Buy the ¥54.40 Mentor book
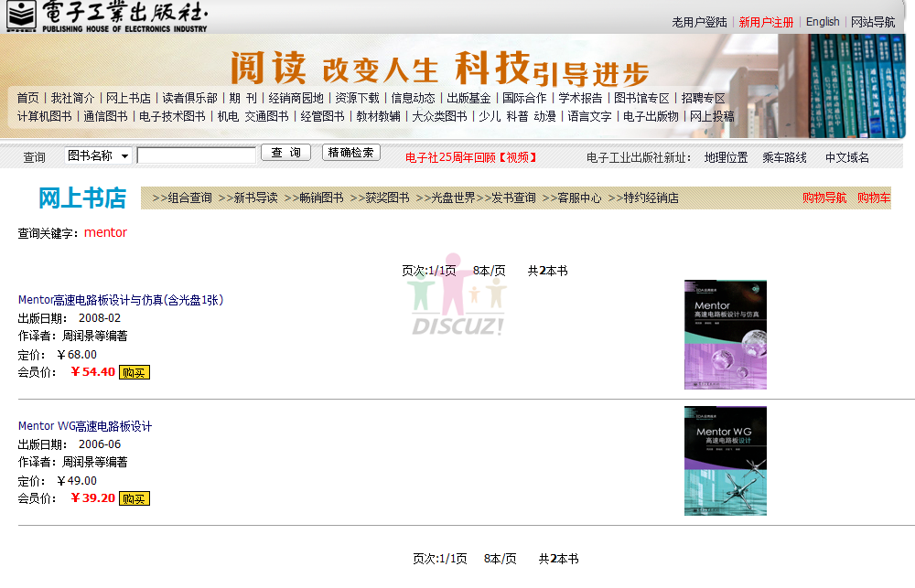 point(135,372)
